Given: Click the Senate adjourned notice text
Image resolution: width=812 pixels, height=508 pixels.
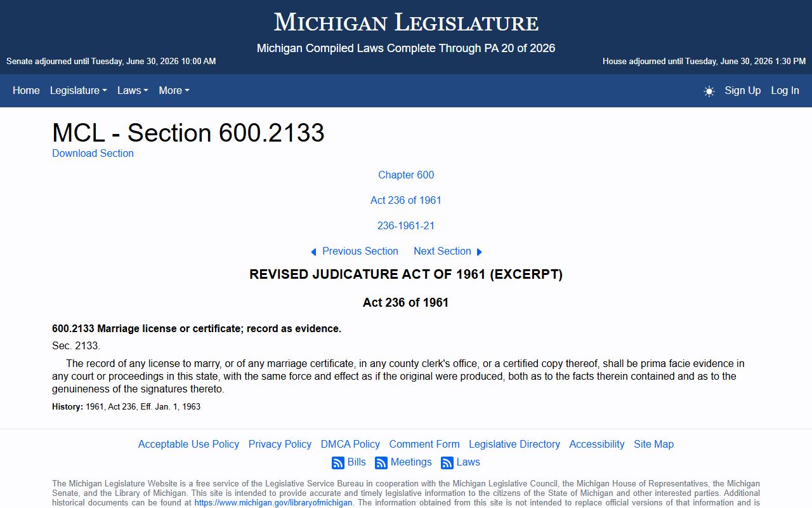Looking at the screenshot, I should tap(111, 62).
